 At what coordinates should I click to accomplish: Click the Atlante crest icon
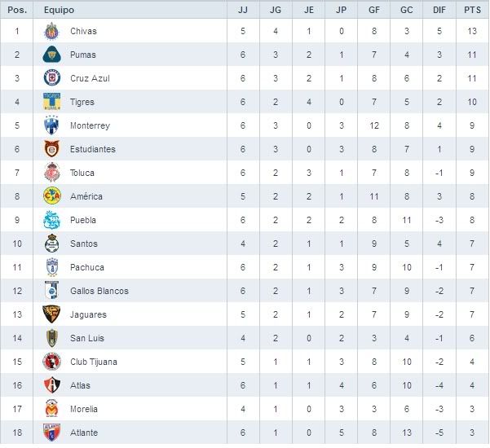(51, 433)
